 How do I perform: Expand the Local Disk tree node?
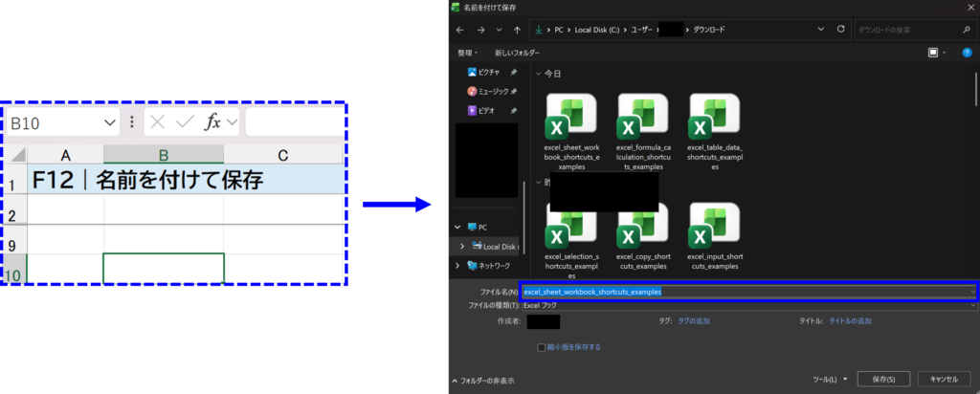tap(462, 247)
